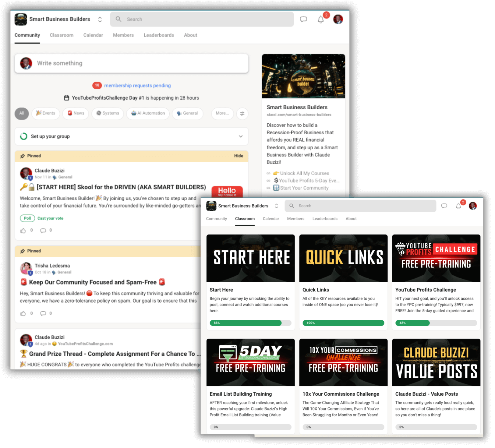Filter posts by Events category
Image resolution: width=495 pixels, height=448 pixels.
46,113
